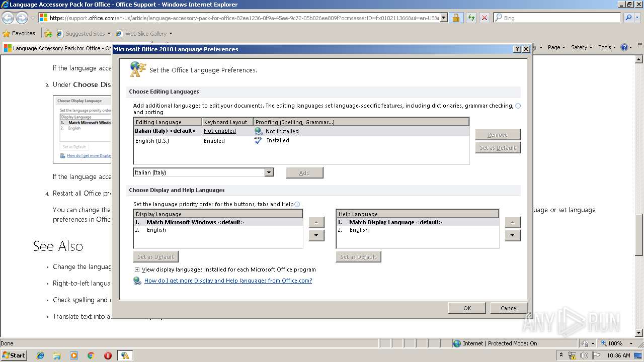The image size is (644, 362).
Task: Select Match Display Language help entry
Action: [417, 222]
